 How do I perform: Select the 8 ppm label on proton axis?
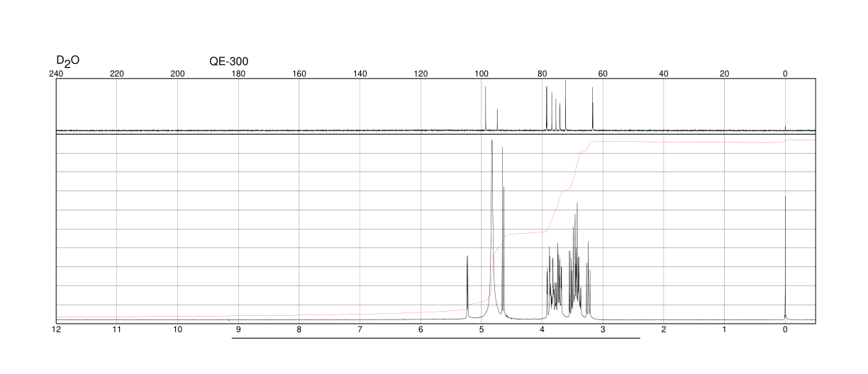click(x=299, y=330)
